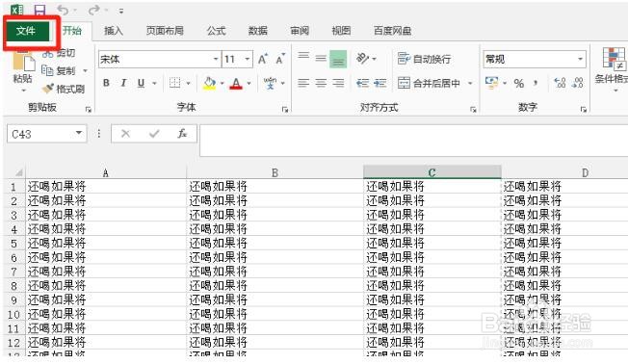Image resolution: width=628 pixels, height=364 pixels.
Task: Click the 合并后居中 merge and center button
Action: click(x=429, y=83)
